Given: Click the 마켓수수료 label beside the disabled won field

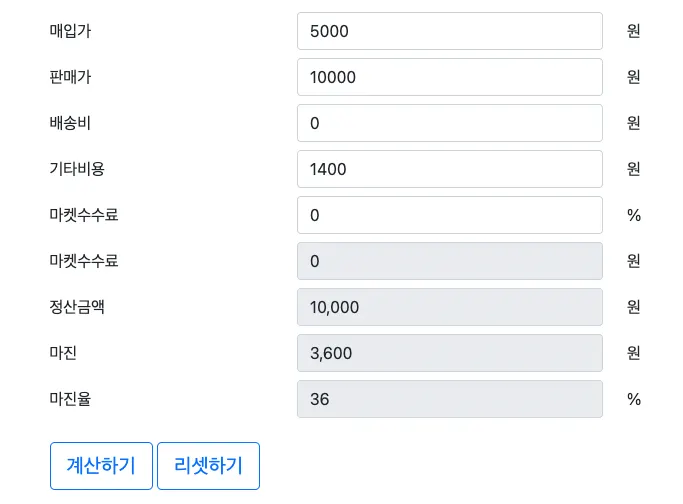Looking at the screenshot, I should coord(83,261).
